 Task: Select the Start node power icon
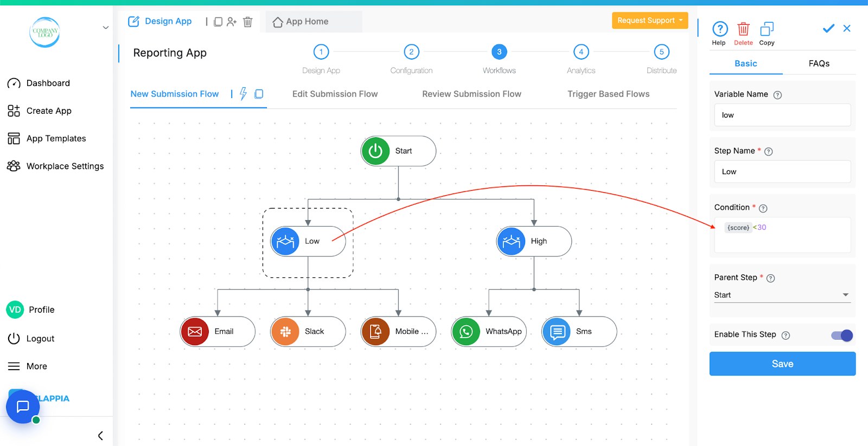pos(375,151)
